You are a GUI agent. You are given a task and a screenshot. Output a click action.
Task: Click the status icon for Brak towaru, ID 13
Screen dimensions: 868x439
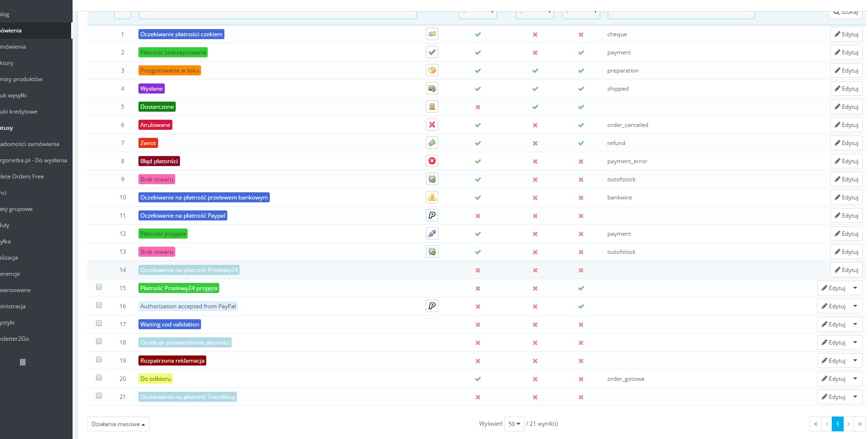[432, 251]
